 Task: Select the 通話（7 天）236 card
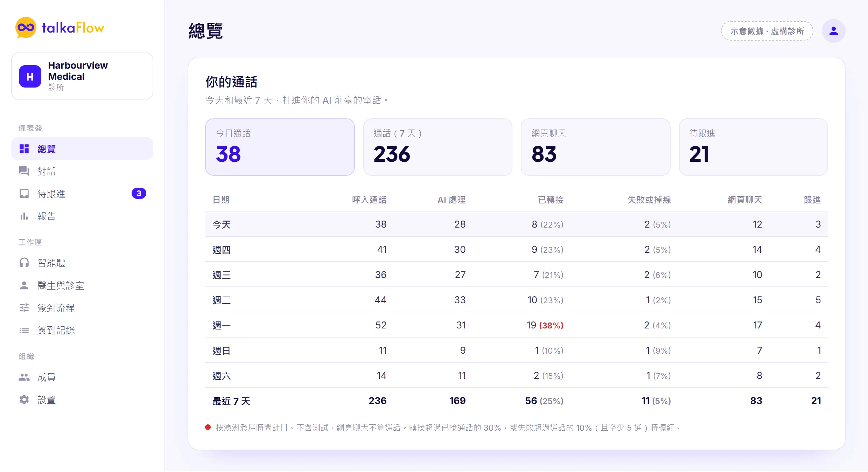[x=438, y=147]
